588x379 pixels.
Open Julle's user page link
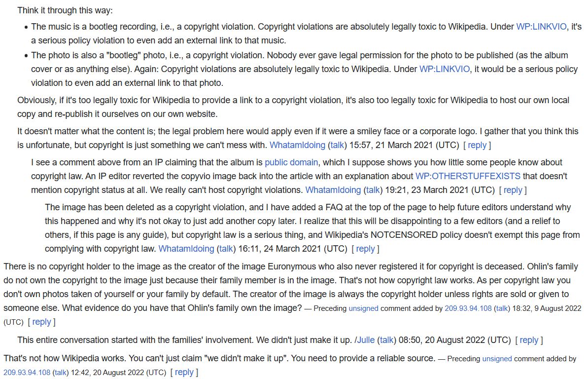(366, 340)
